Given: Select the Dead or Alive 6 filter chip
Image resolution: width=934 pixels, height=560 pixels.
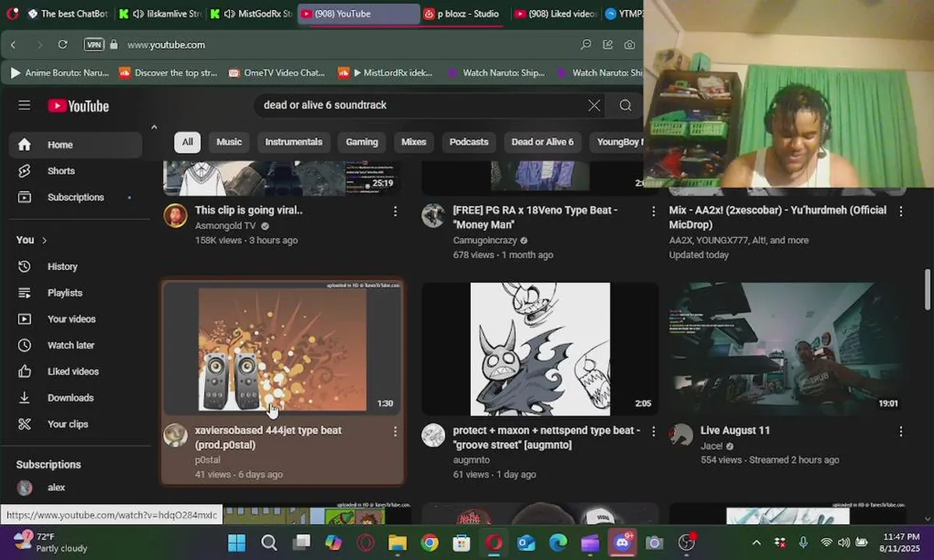Looking at the screenshot, I should tap(542, 142).
